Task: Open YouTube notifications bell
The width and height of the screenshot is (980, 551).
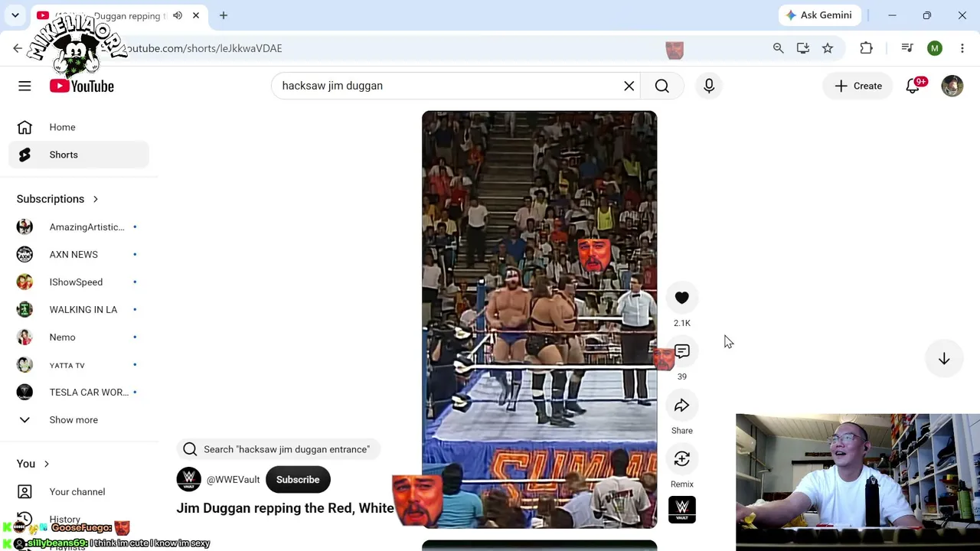Action: (913, 86)
